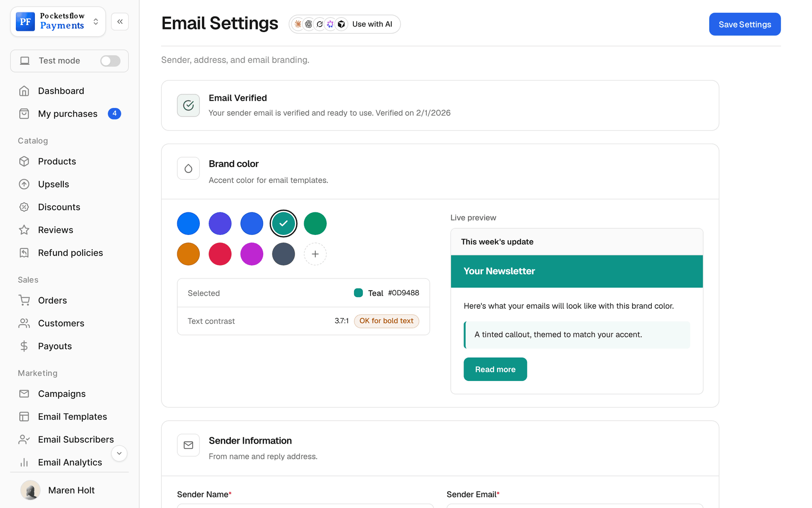Viewport: 812px width, 508px height.
Task: Choose the indigo purple color swatch
Action: (x=220, y=223)
